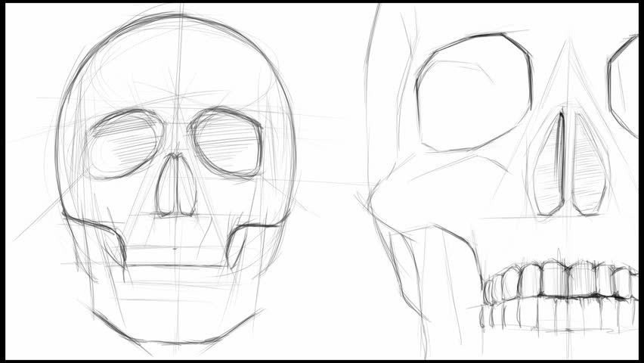Select the partially visible eye socket at edge

627,83
